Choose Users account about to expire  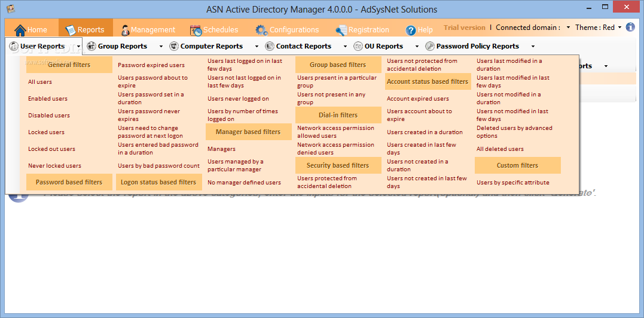point(419,115)
